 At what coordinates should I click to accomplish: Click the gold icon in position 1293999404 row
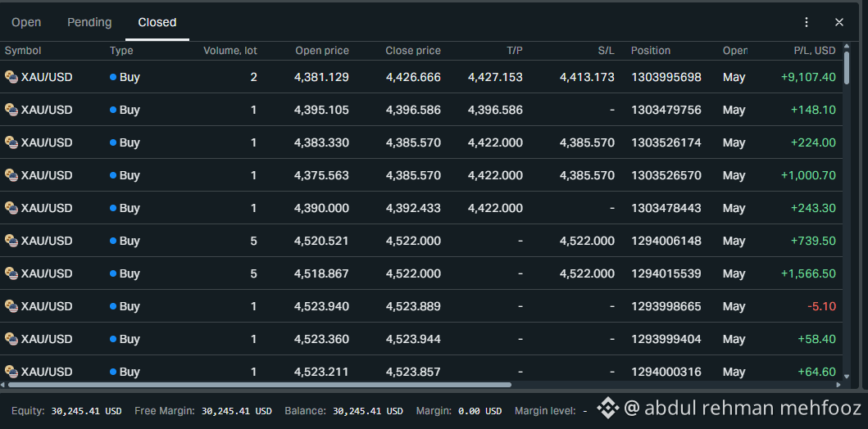coord(11,339)
